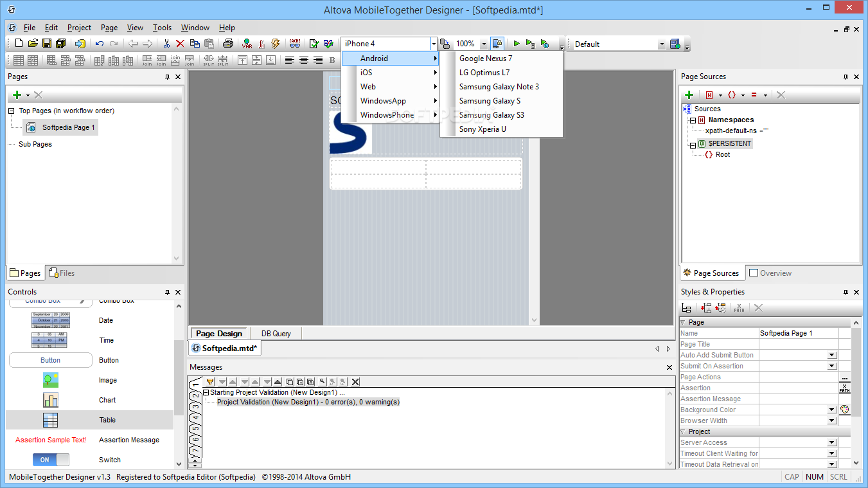Click the Print icon

click(x=227, y=44)
